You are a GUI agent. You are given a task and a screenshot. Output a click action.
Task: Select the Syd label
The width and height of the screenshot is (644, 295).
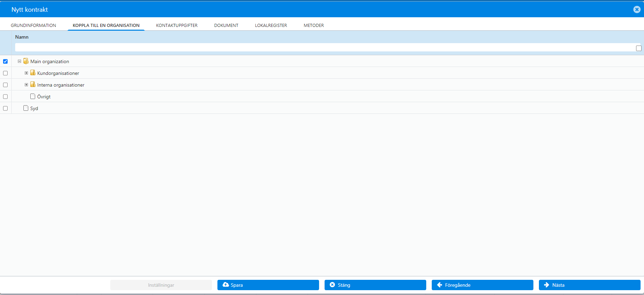coord(34,108)
